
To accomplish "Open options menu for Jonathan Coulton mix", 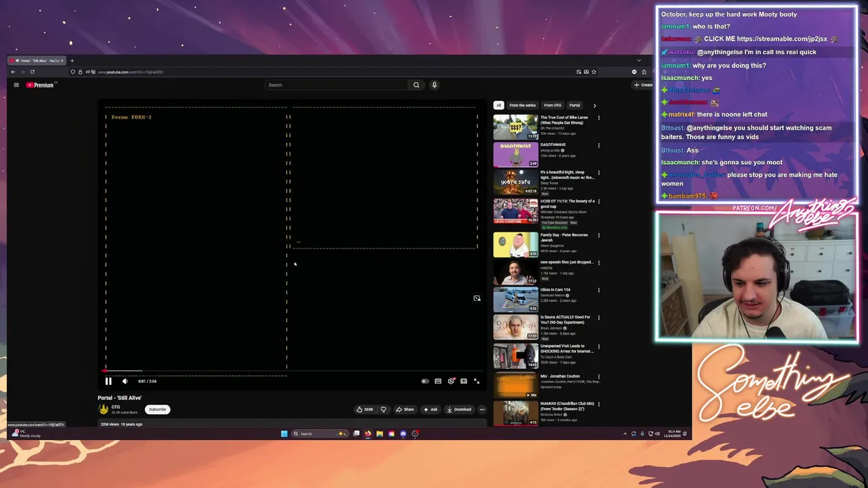I will click(599, 376).
